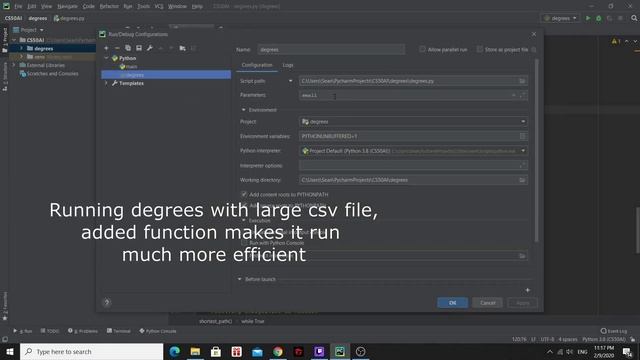Open File Explorer from taskbar
Screen dimensions: 640x360
[x=195, y=351]
